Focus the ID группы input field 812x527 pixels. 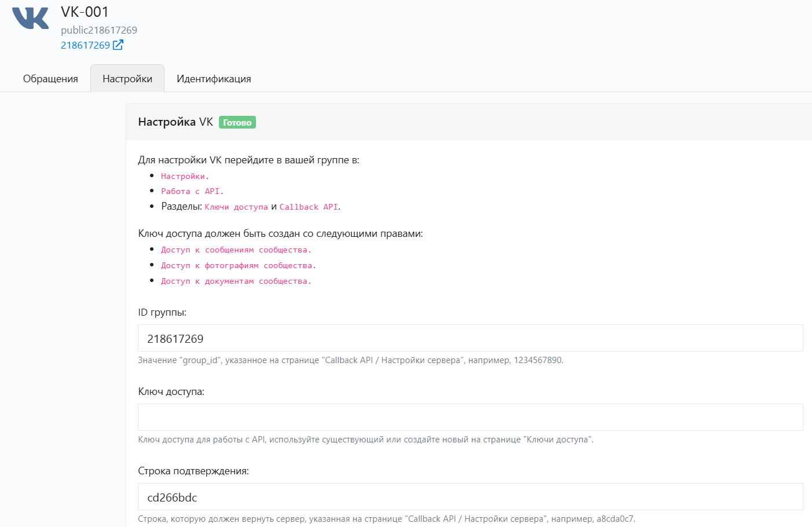(x=470, y=338)
